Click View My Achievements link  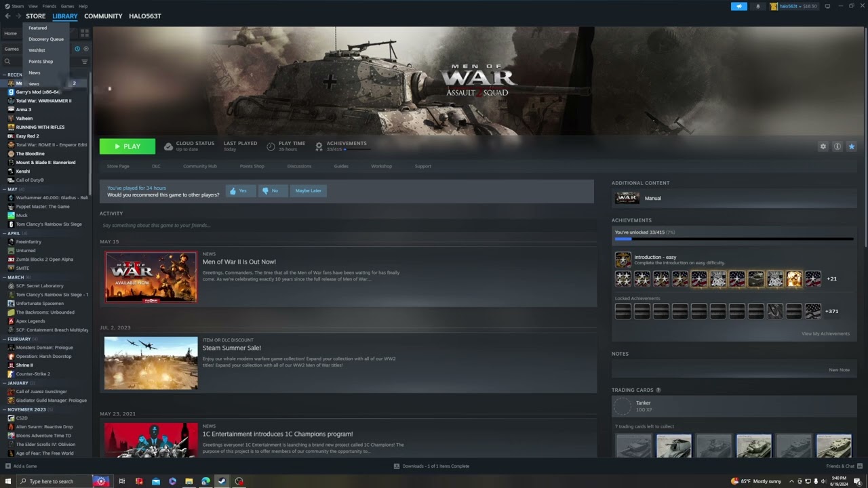coord(825,333)
